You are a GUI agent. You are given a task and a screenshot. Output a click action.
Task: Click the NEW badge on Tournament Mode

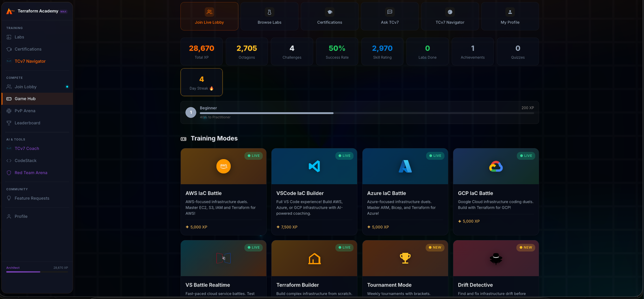[x=435, y=247]
